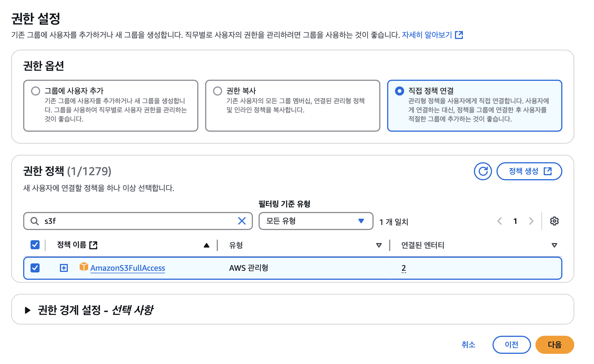Expand the 권한 경계 설정 section
The image size is (594, 364).
(28, 310)
